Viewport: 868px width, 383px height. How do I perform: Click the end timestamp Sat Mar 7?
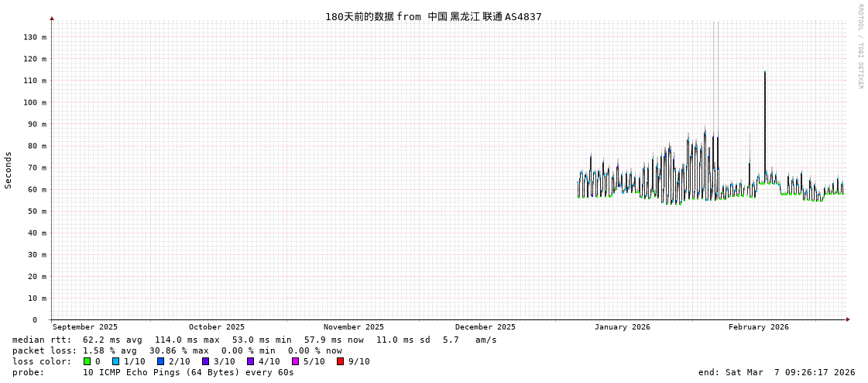click(776, 372)
